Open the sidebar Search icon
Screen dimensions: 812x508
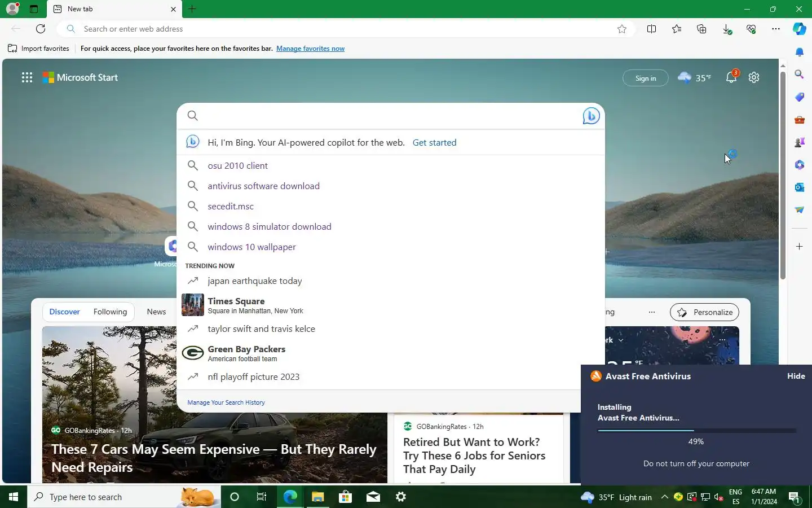pyautogui.click(x=800, y=75)
